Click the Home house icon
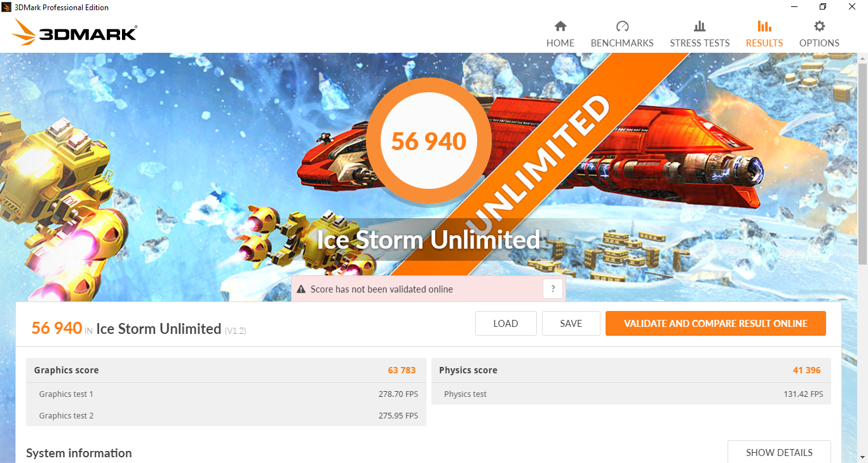Screen dimensions: 868x463 (560, 26)
